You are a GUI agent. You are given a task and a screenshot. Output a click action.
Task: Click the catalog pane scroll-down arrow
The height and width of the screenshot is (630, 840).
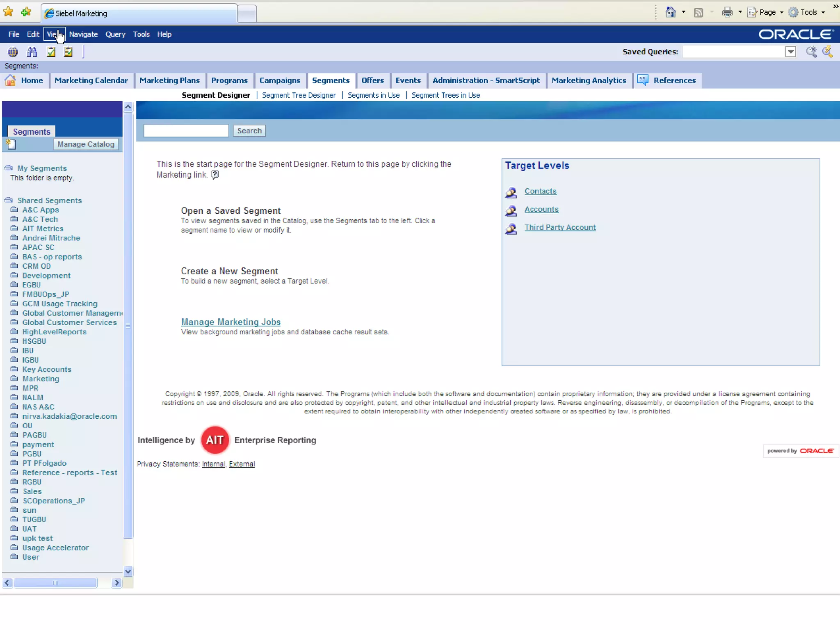[128, 571]
